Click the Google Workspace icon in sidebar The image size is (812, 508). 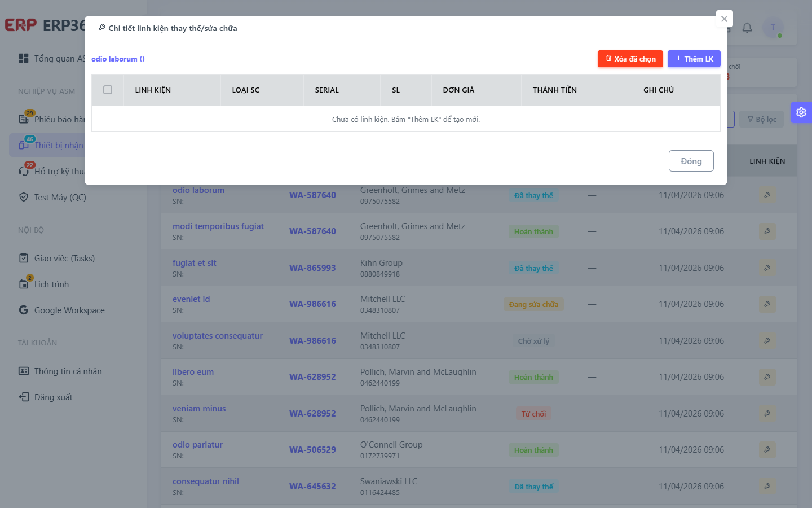[x=24, y=310]
